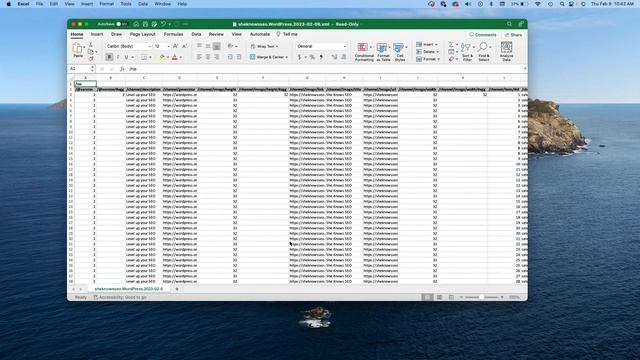Open the Insert cells dropdown

[x=427, y=44]
